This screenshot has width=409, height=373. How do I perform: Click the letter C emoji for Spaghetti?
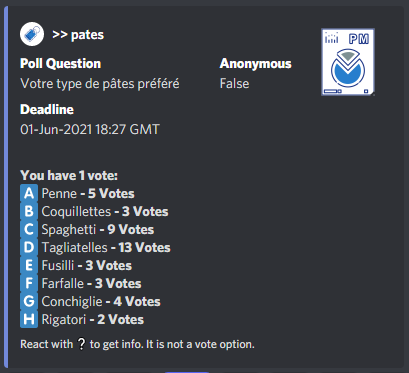coord(29,229)
